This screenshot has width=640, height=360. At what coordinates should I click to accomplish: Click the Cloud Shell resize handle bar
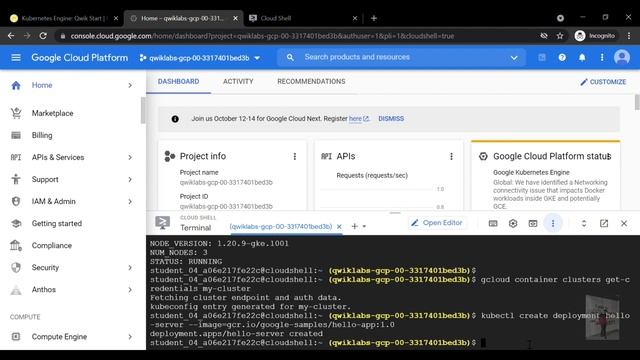(395, 213)
